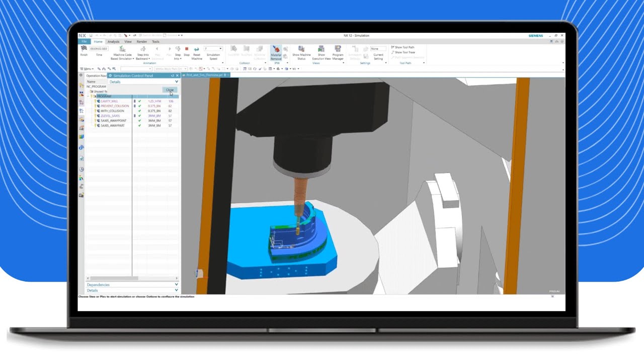The height and width of the screenshot is (362, 644).
Task: Toggle Show Tool Trace
Action: pos(403,52)
